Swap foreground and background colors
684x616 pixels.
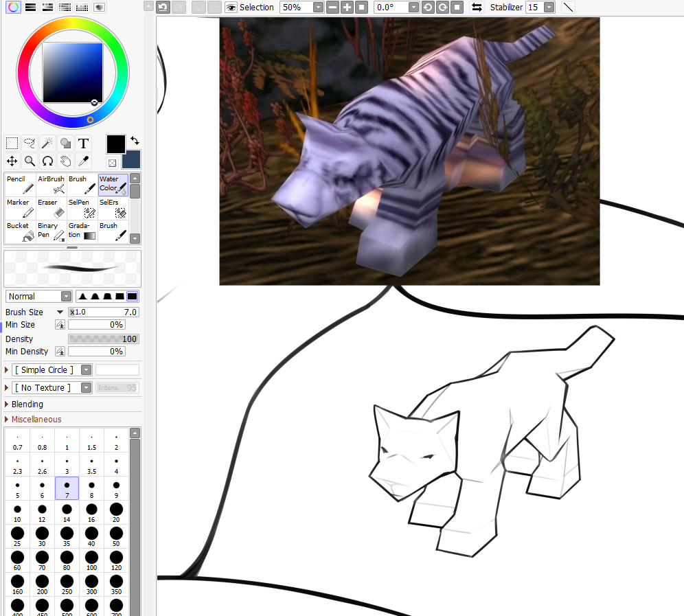click(135, 140)
